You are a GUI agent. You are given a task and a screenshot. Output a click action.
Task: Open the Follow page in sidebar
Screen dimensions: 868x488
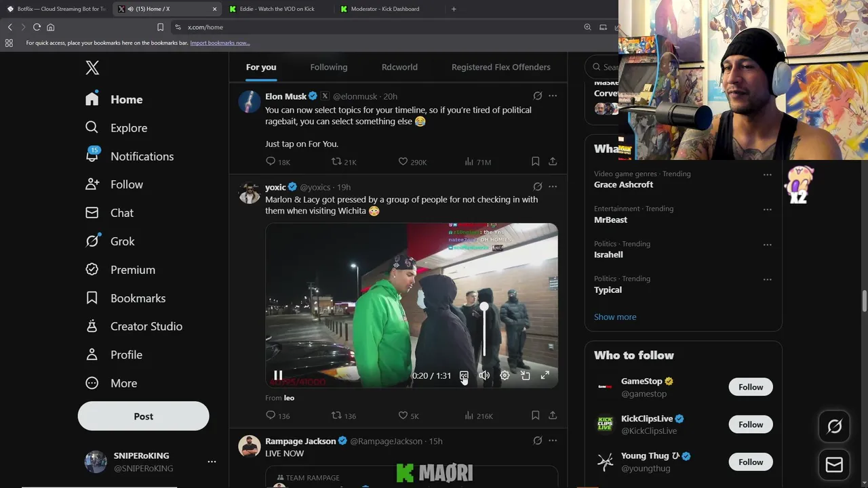click(114, 184)
